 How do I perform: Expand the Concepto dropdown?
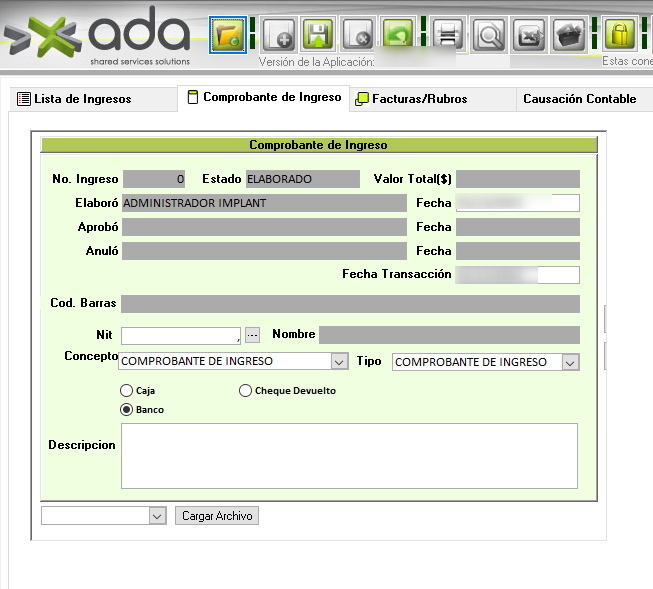tap(338, 362)
